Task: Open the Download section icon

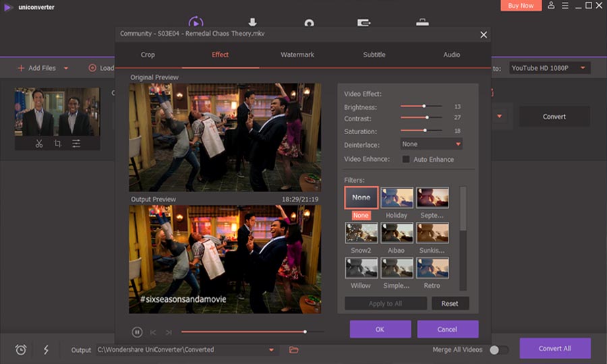Action: [x=252, y=22]
